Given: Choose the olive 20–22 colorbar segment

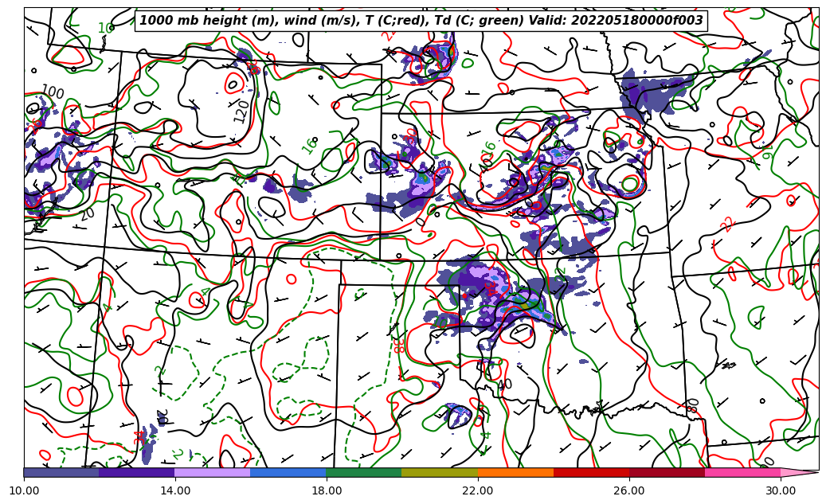Looking at the screenshot, I should 440,472.
